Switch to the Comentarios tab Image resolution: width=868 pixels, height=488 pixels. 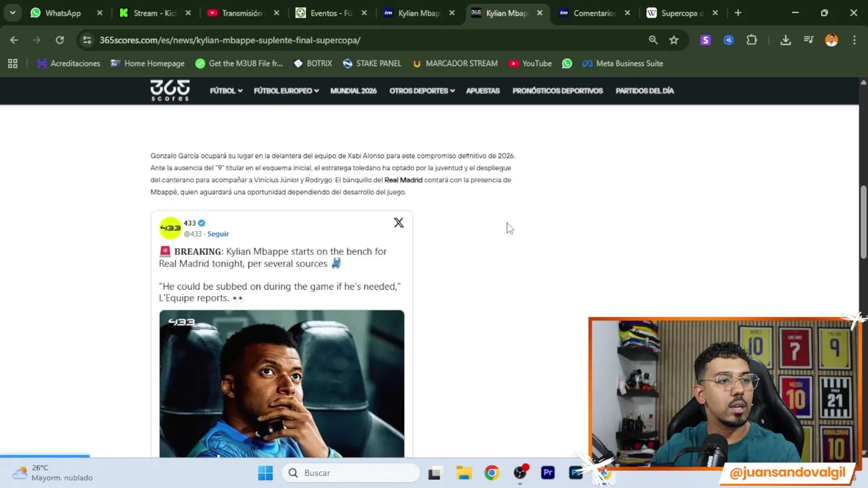click(593, 13)
